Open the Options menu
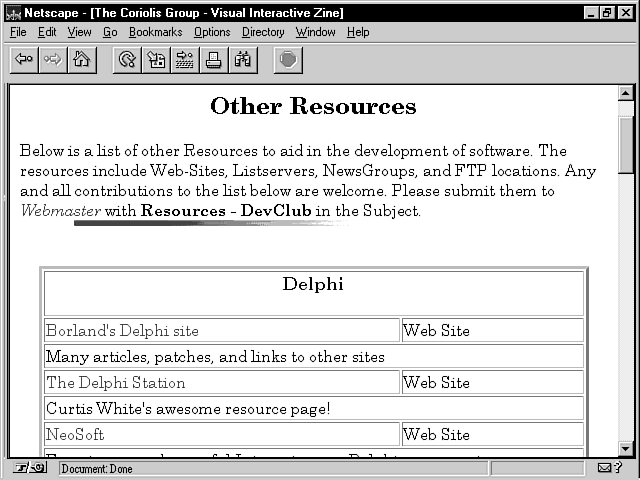Viewport: 640px width, 480px height. [x=212, y=32]
